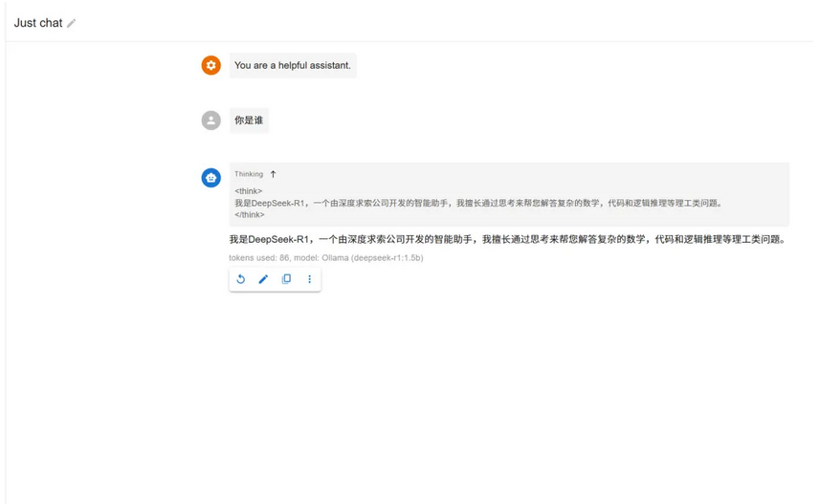
Task: Click the gray user avatar icon
Action: tap(211, 121)
